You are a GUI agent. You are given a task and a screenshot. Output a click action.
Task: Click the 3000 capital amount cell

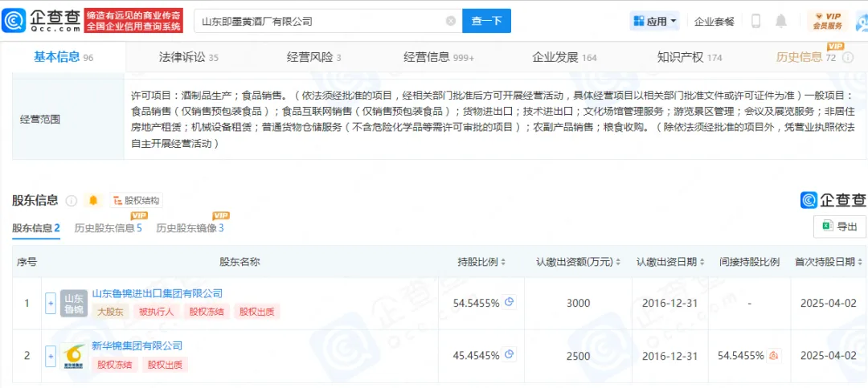pos(578,304)
